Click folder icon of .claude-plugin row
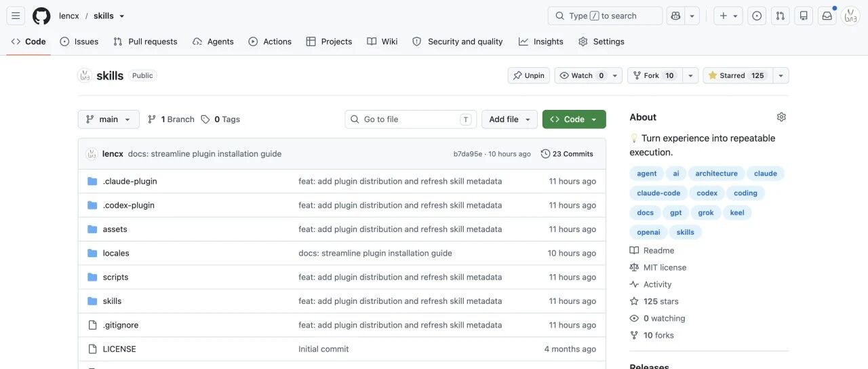 point(92,181)
